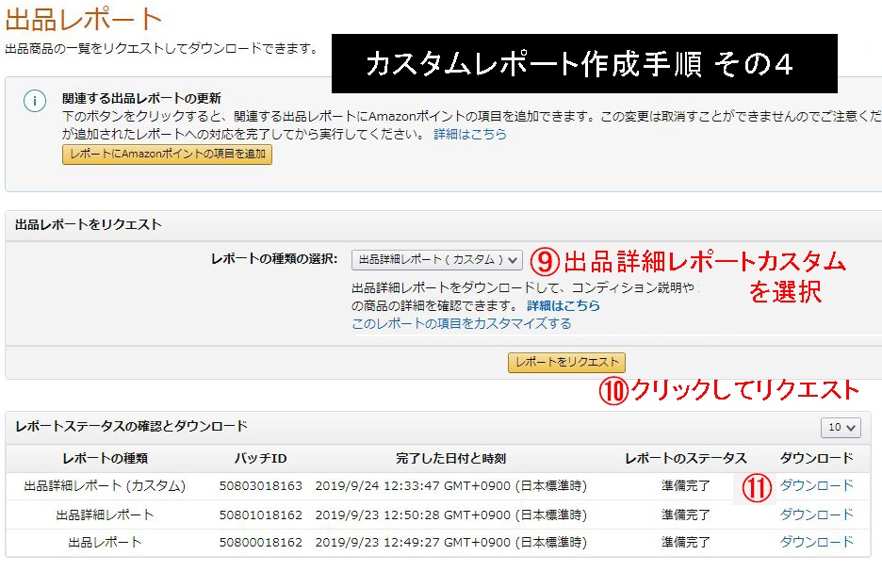The width and height of the screenshot is (882, 588).
Task: Click 準備完了 status for batch 50801018162
Action: [686, 514]
